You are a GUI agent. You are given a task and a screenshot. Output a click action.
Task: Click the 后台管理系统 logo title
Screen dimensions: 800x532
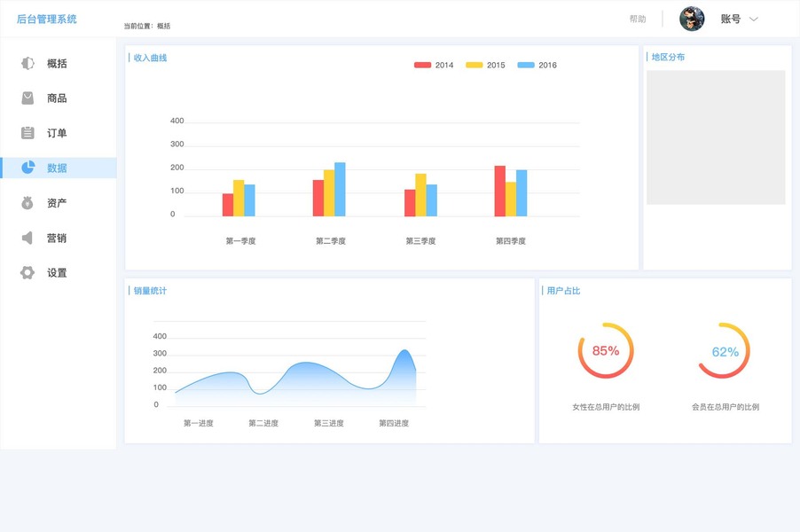coord(46,19)
